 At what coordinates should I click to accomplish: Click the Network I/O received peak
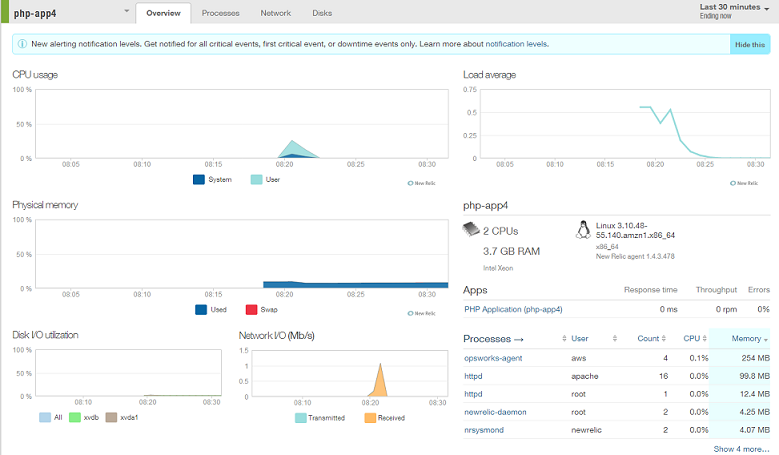(380, 380)
